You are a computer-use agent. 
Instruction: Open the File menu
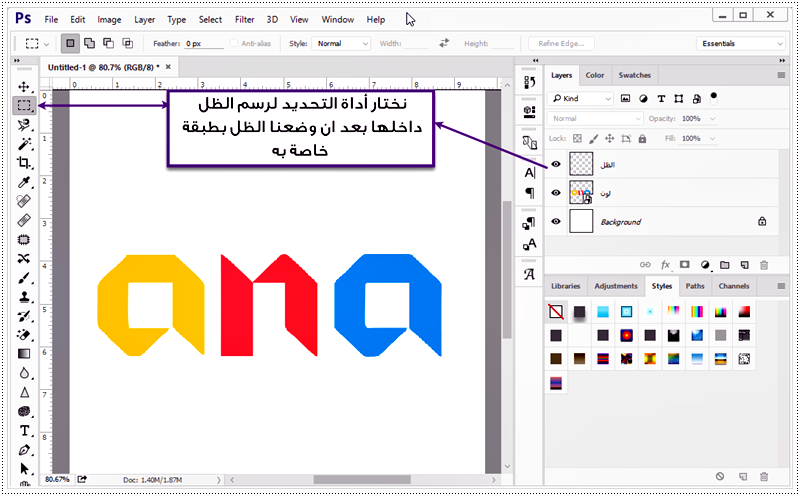(x=51, y=19)
